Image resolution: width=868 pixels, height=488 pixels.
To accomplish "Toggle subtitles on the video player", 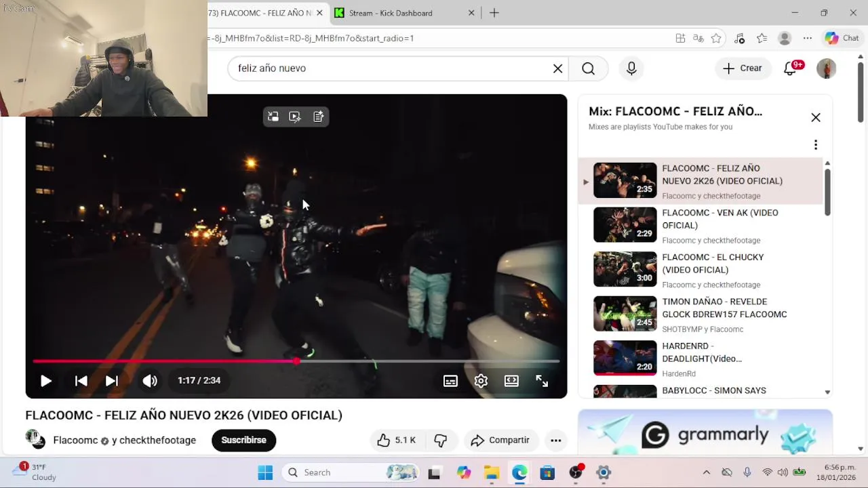I will pos(450,381).
